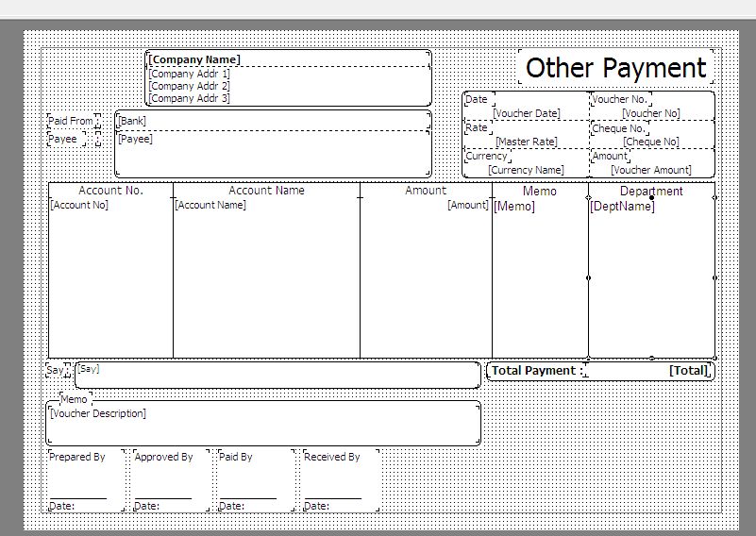Select the [DeptName] detail field
756x536 pixels.
coord(622,207)
